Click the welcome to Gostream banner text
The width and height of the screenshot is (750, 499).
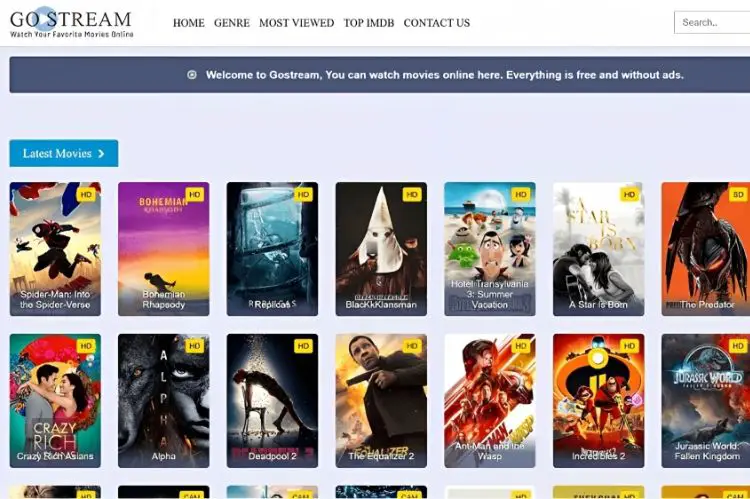pos(445,75)
